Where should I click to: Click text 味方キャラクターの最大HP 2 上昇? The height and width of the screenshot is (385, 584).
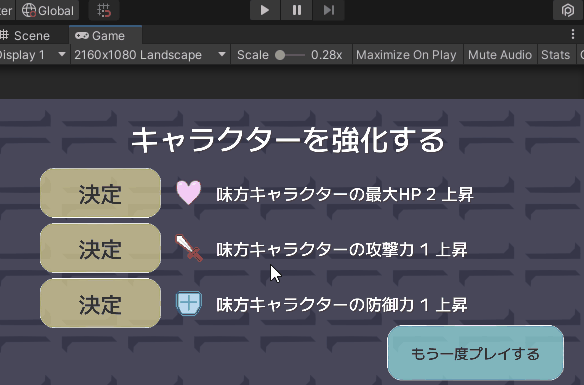(345, 194)
